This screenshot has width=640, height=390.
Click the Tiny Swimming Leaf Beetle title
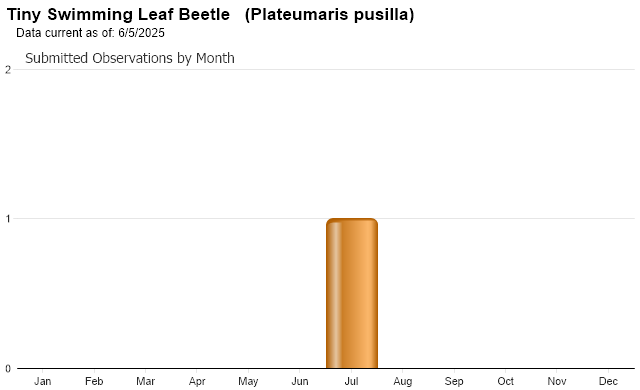pyautogui.click(x=118, y=14)
